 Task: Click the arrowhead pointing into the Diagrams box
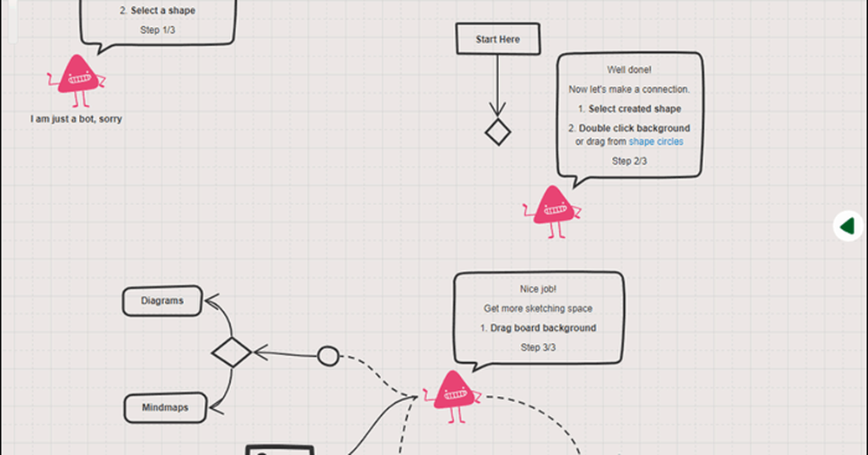[x=211, y=300]
